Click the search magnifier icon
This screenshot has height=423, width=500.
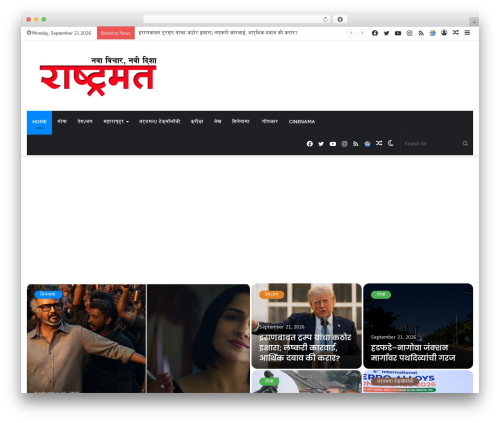pos(465,144)
